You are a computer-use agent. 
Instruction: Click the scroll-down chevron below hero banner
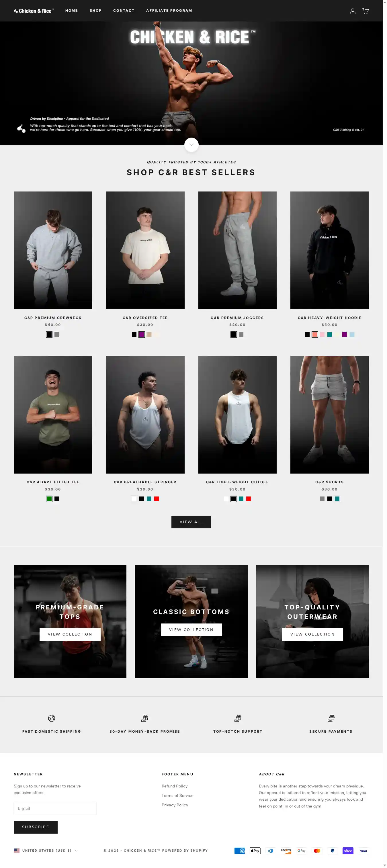(x=191, y=145)
